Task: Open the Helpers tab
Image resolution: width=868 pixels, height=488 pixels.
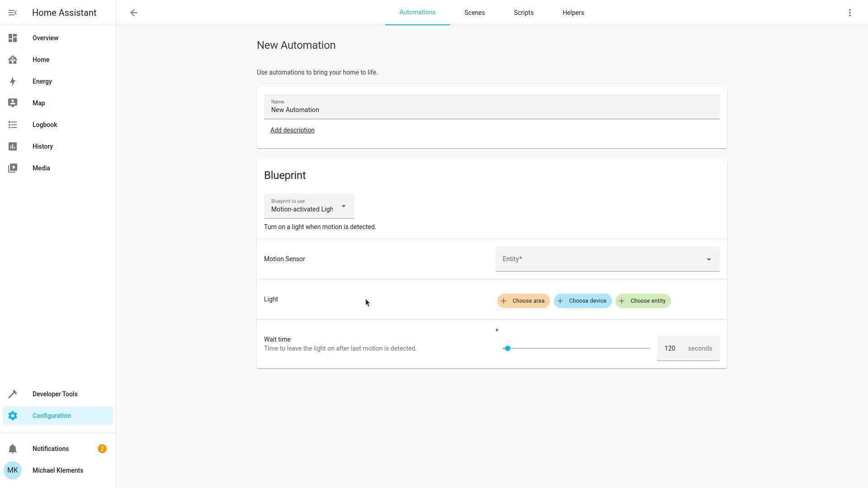Action: [x=573, y=13]
